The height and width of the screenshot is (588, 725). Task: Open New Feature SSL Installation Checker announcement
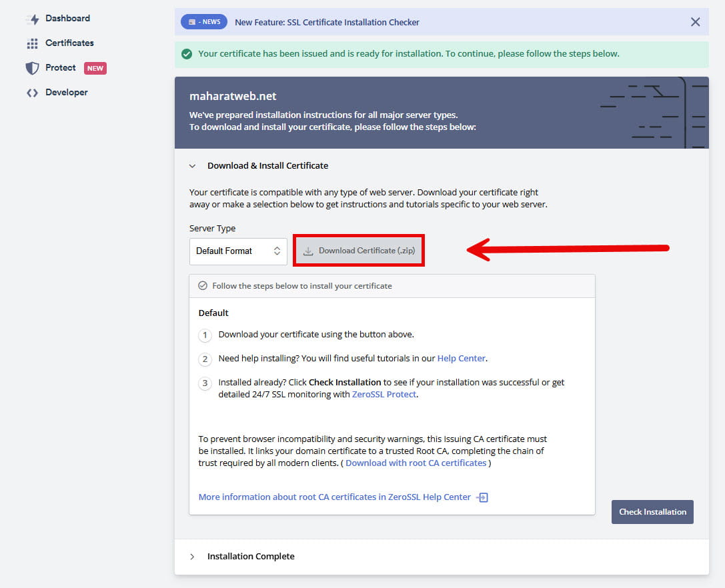pyautogui.click(x=327, y=22)
